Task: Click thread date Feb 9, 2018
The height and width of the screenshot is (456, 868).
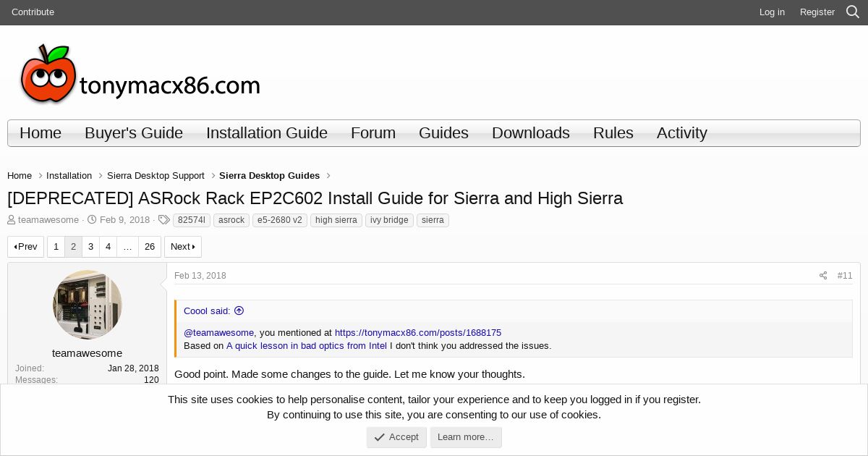Action: point(124,220)
